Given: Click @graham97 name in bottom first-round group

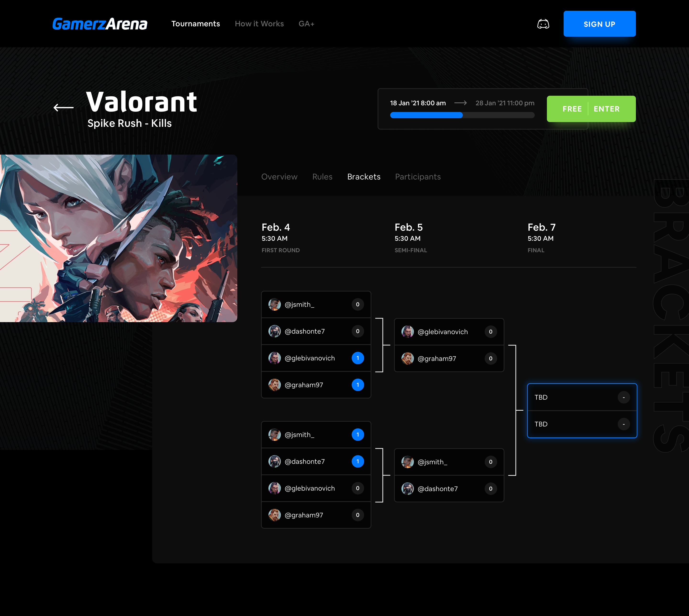Looking at the screenshot, I should (304, 515).
